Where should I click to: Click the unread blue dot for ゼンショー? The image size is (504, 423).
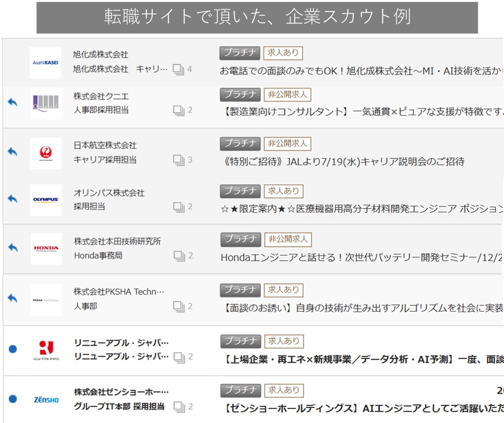coord(13,399)
